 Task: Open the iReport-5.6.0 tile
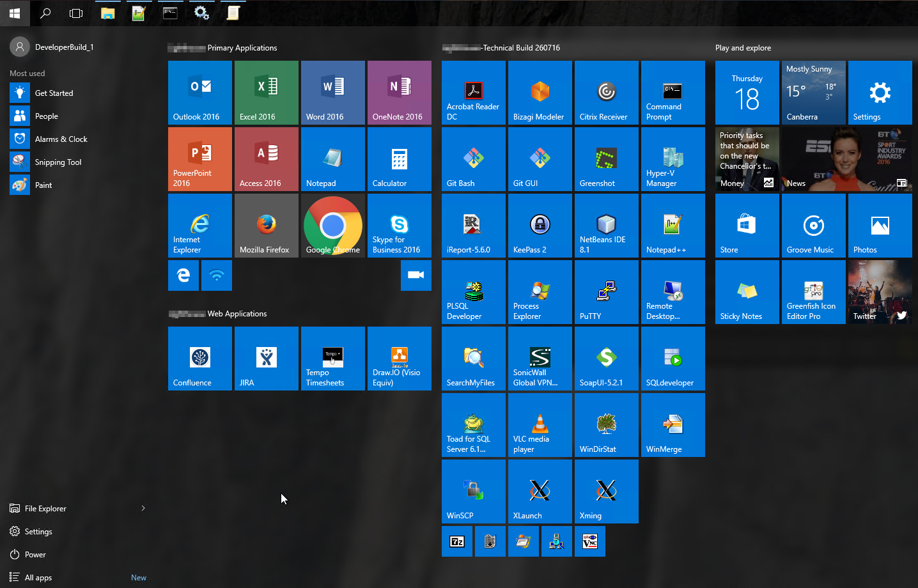point(474,226)
